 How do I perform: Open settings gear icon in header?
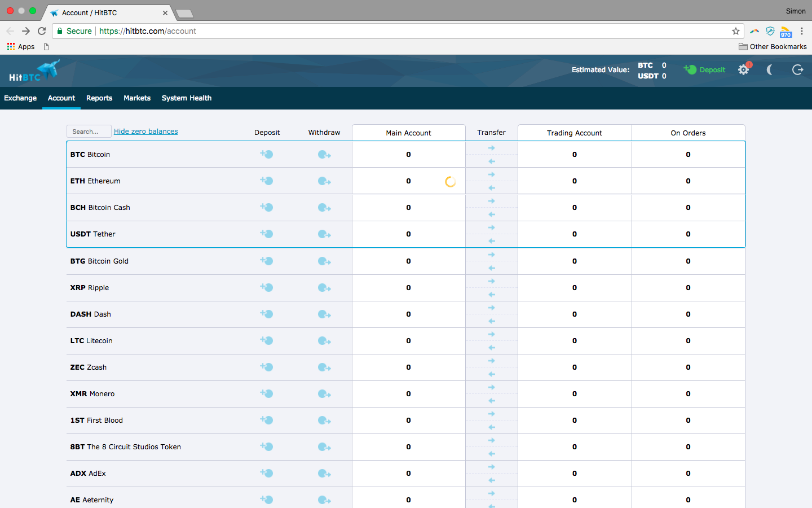tap(744, 70)
